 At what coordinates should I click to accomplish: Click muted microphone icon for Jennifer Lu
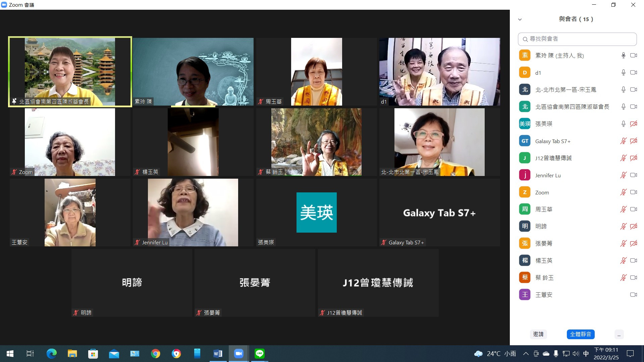(x=623, y=175)
